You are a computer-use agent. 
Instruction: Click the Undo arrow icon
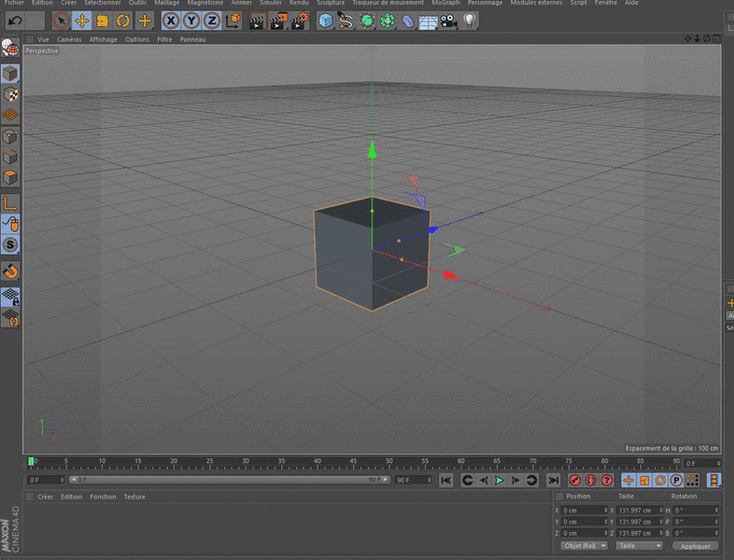pos(15,21)
